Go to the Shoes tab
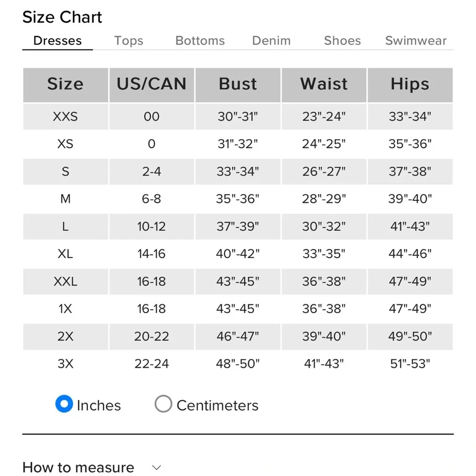This screenshot has width=476, height=476. pyautogui.click(x=342, y=41)
